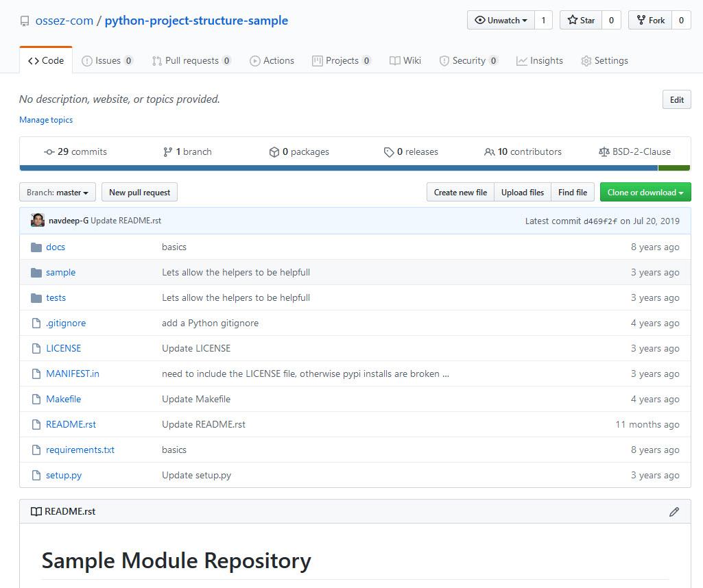The height and width of the screenshot is (588, 703).
Task: Switch to the Issues tab
Action: coord(107,60)
